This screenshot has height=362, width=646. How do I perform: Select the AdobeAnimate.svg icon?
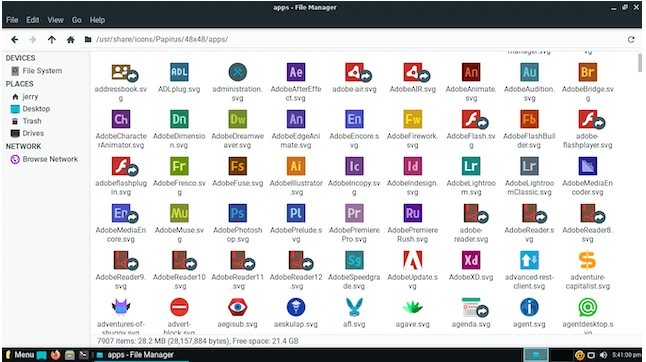[x=471, y=72]
